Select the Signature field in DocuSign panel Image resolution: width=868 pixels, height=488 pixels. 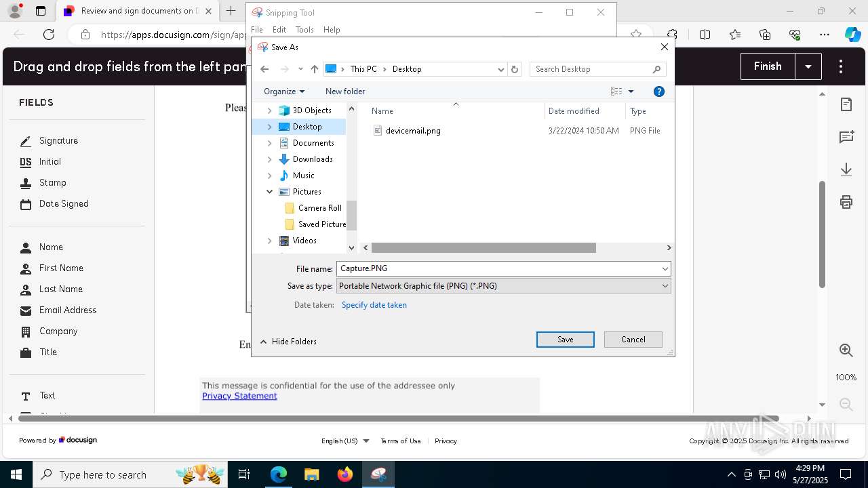point(49,141)
